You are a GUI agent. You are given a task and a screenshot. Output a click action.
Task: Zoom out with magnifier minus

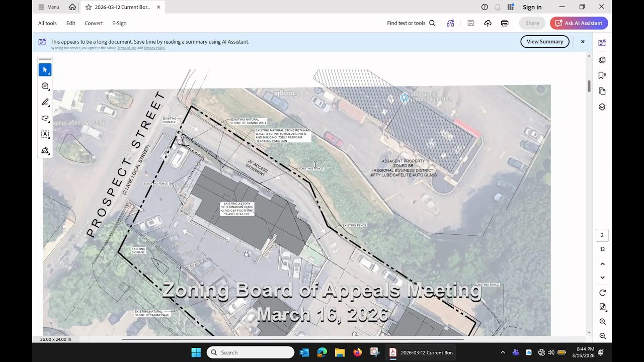pyautogui.click(x=602, y=336)
